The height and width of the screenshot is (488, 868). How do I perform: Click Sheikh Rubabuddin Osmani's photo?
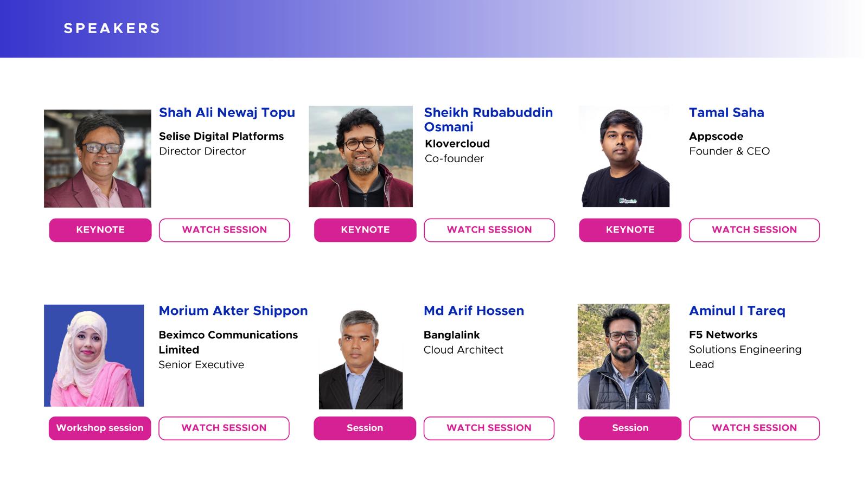(361, 156)
